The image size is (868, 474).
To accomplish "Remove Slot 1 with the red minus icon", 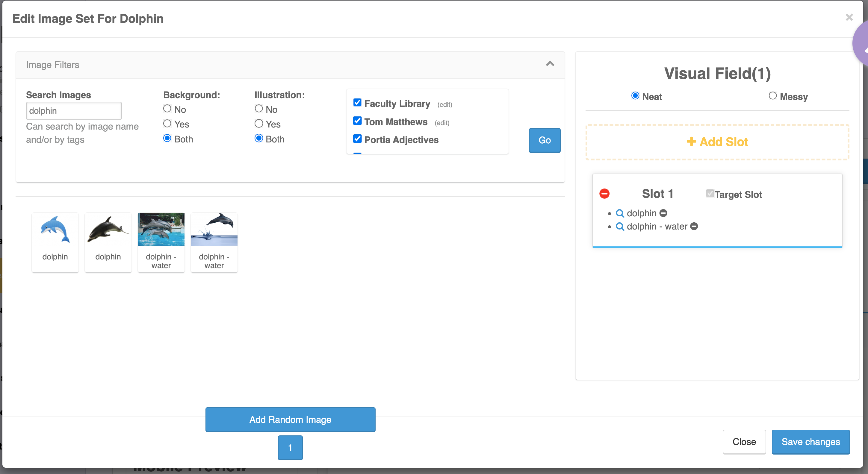I will 604,194.
